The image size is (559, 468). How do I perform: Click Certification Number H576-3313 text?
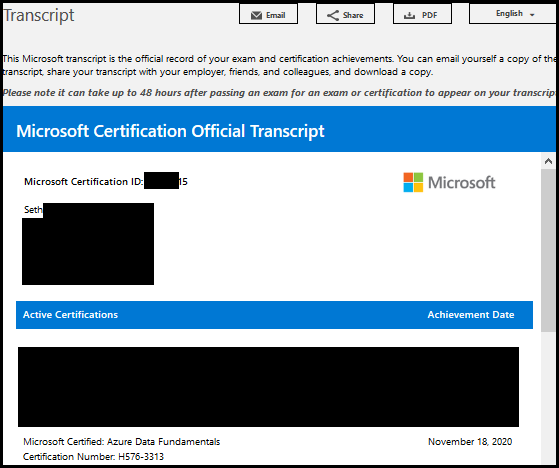point(93,457)
